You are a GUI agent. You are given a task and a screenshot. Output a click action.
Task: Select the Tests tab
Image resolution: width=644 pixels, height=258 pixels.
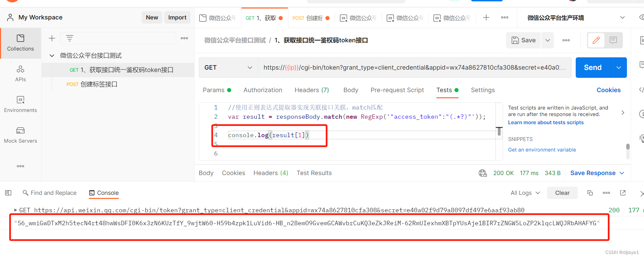(x=447, y=90)
